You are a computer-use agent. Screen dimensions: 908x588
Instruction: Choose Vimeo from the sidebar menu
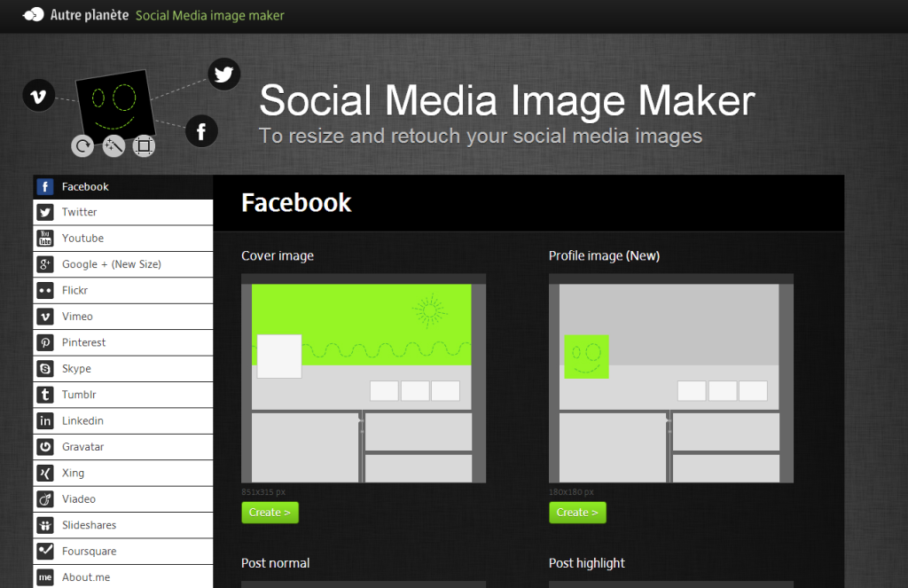[x=122, y=317]
